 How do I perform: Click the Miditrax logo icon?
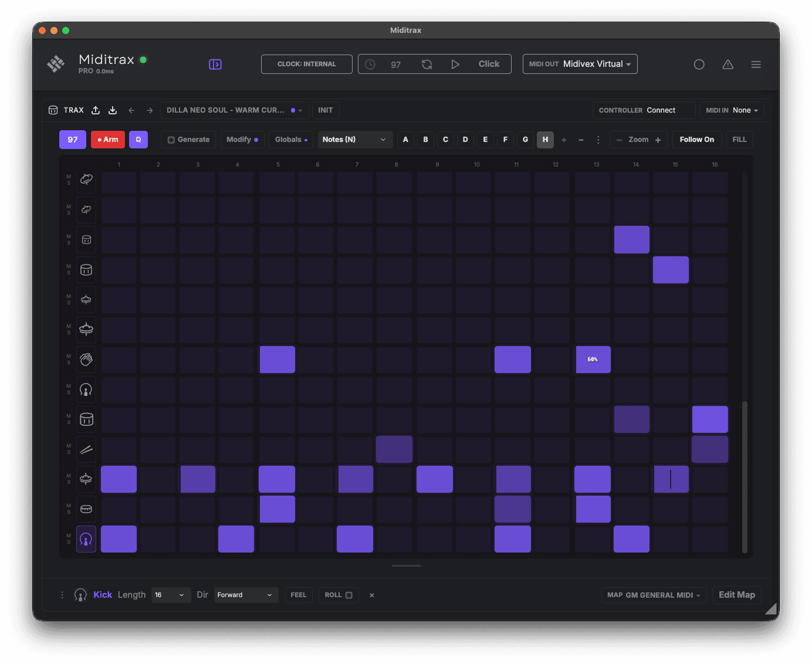[56, 64]
